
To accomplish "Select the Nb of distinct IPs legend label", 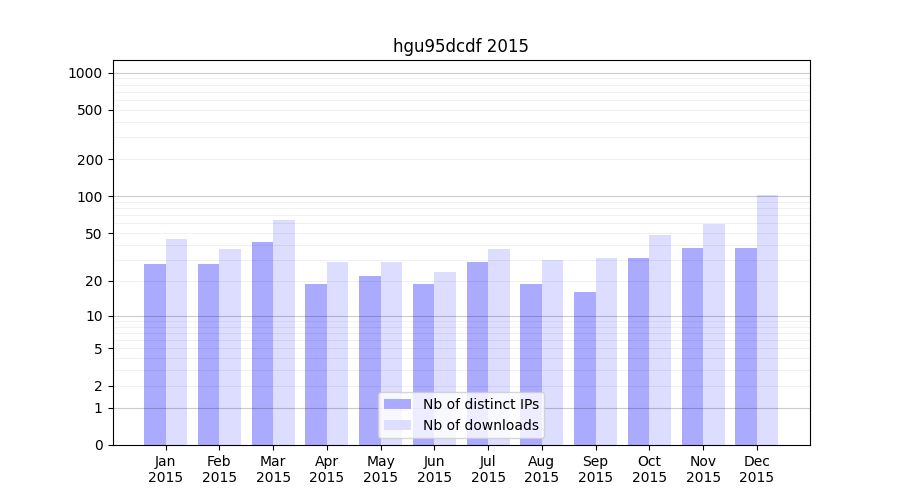I will [480, 404].
